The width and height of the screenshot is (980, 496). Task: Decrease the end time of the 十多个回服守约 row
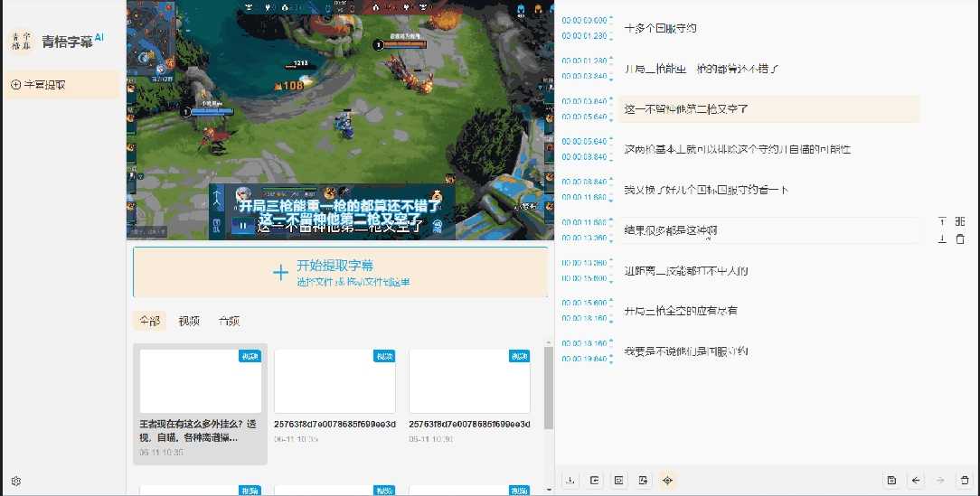[x=611, y=38]
